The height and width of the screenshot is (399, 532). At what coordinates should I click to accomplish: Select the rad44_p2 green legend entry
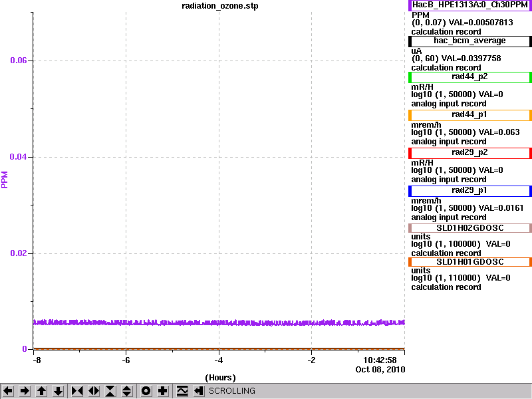click(470, 77)
